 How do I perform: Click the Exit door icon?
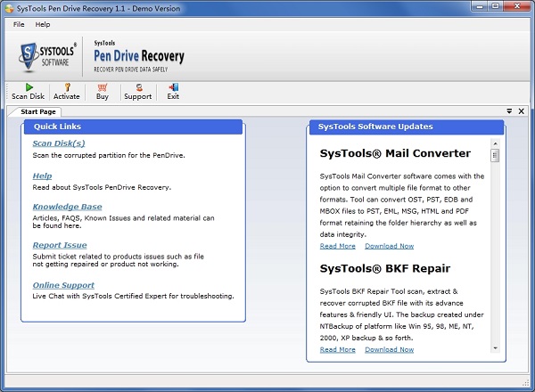click(174, 87)
